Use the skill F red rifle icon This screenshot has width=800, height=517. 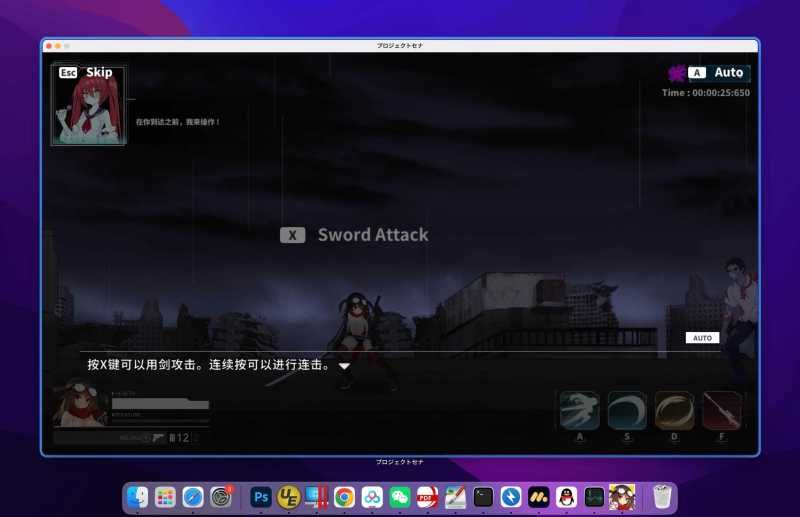pyautogui.click(x=722, y=410)
